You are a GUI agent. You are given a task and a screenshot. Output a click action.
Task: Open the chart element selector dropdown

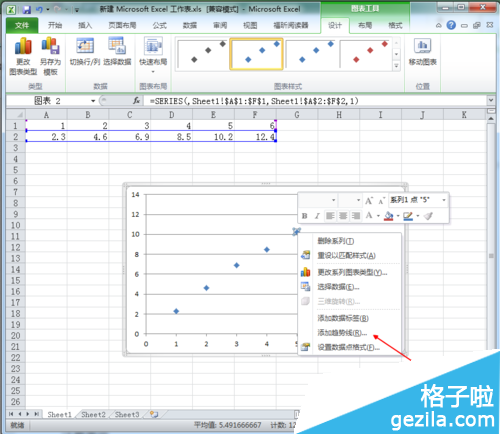coord(444,200)
